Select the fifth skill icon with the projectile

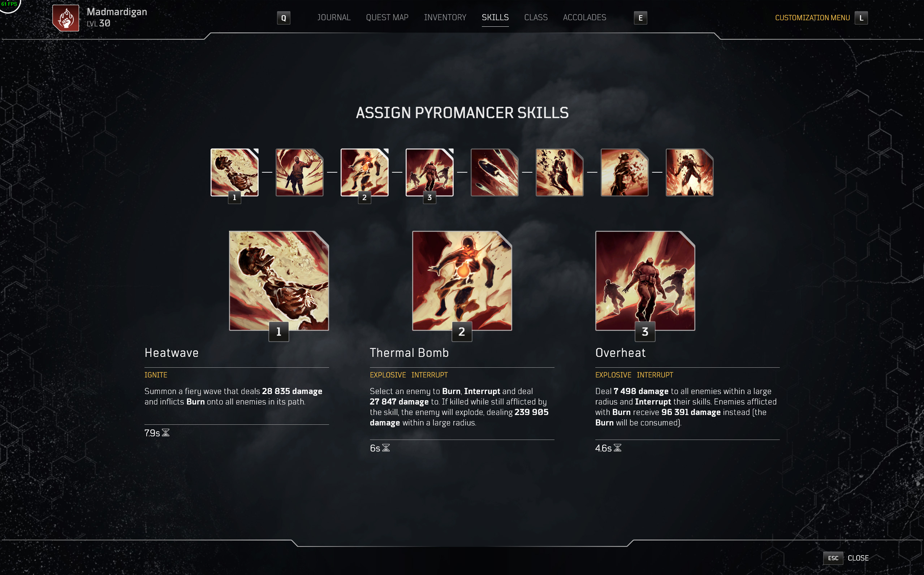(495, 172)
